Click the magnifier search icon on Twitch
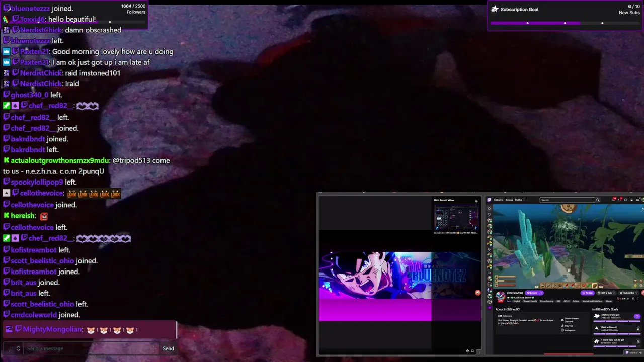The width and height of the screenshot is (644, 362). coord(598,200)
